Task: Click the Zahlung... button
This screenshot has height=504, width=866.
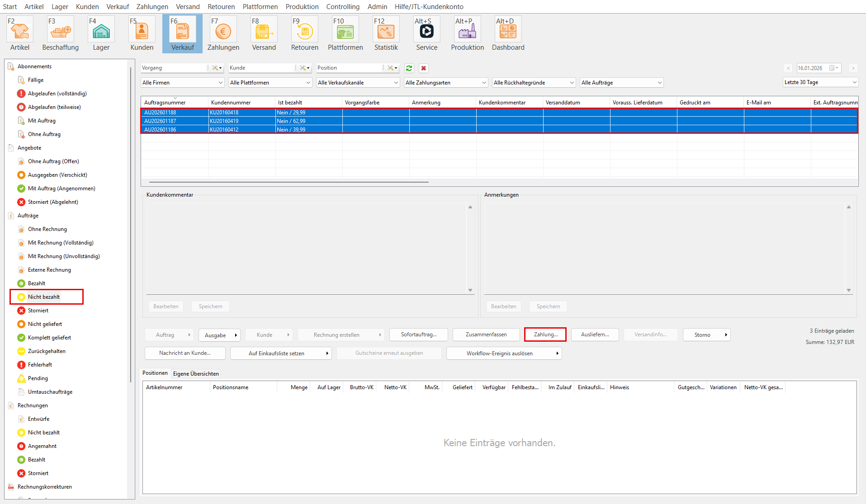Action: pyautogui.click(x=545, y=334)
